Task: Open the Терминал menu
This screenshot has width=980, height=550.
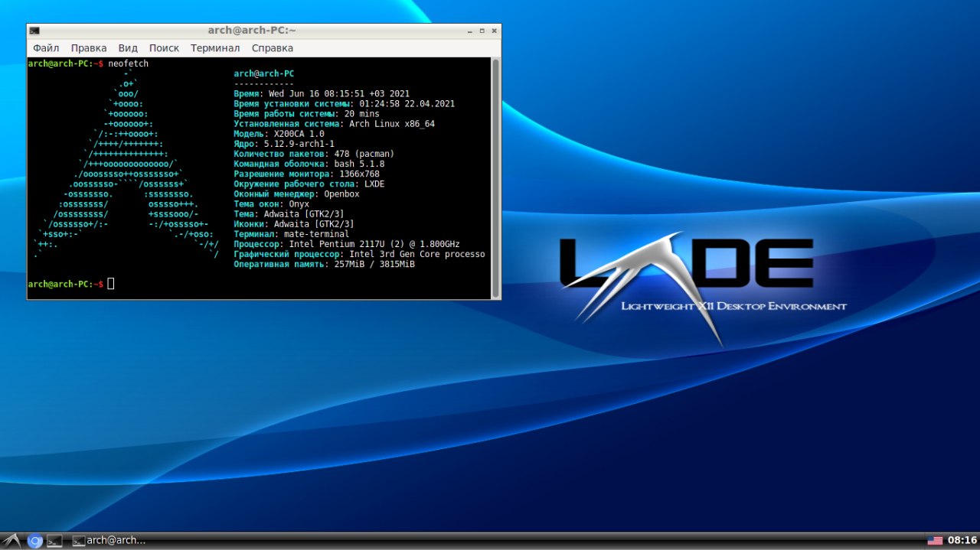Action: 215,48
